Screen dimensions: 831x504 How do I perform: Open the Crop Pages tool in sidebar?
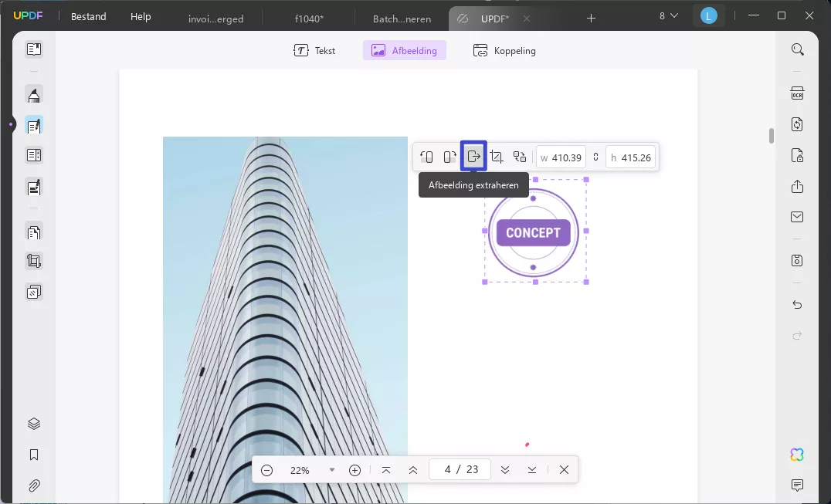[34, 261]
